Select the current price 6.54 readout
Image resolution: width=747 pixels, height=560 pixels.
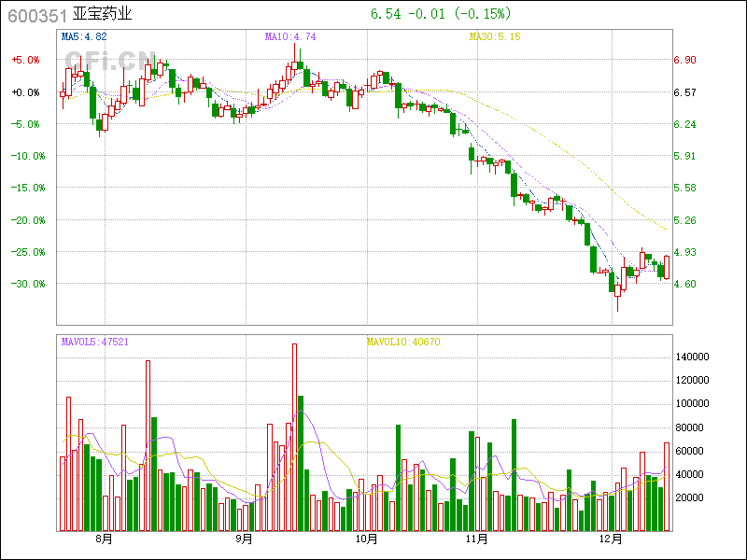click(x=386, y=14)
